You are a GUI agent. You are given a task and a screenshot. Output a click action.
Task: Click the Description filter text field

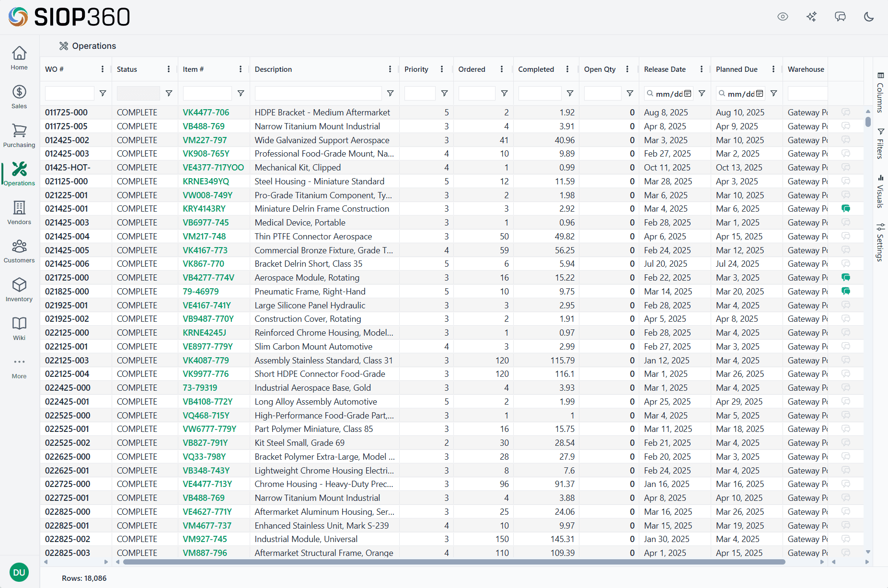318,93
